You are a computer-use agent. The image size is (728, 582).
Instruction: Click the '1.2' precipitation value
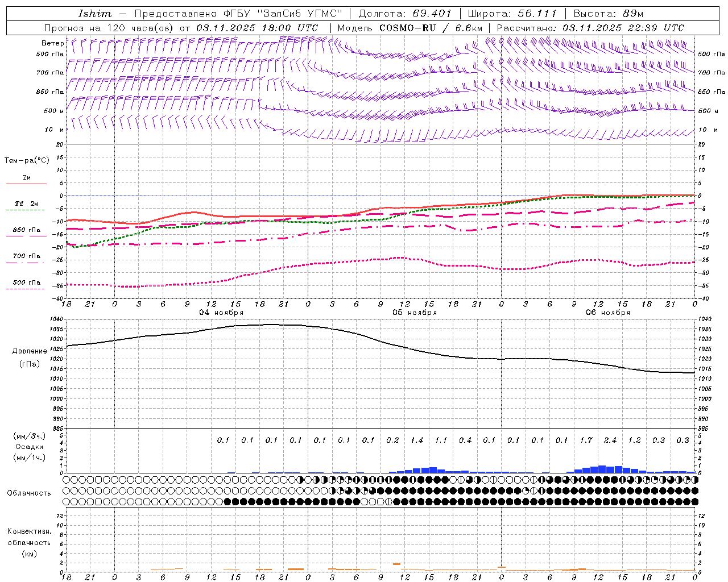point(634,440)
